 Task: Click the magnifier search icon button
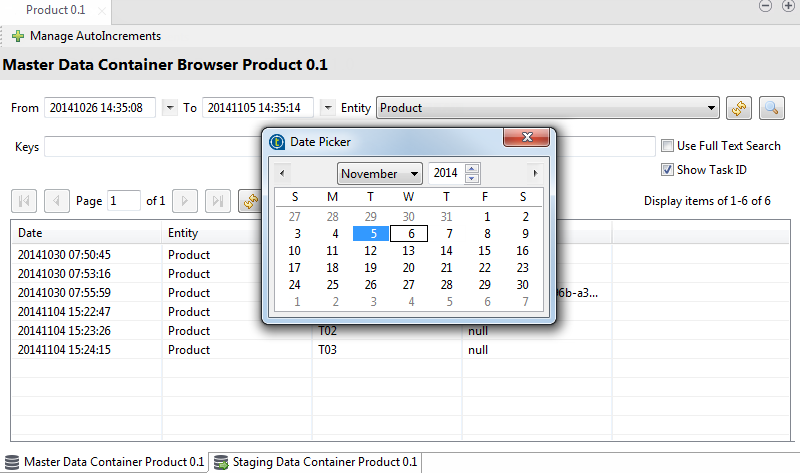[771, 108]
